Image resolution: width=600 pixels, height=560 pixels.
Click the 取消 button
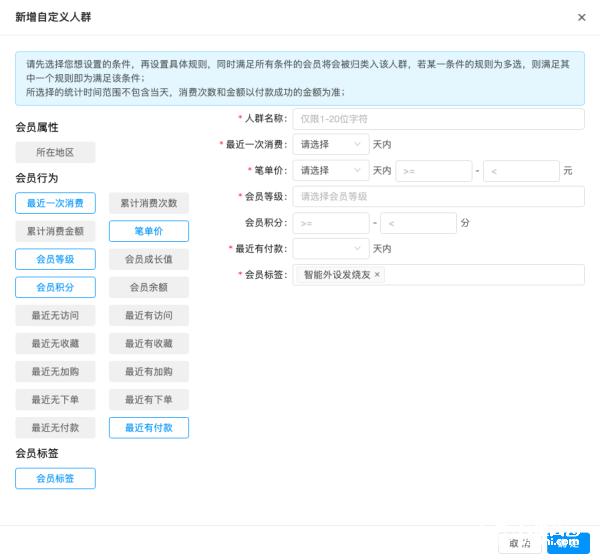point(519,543)
